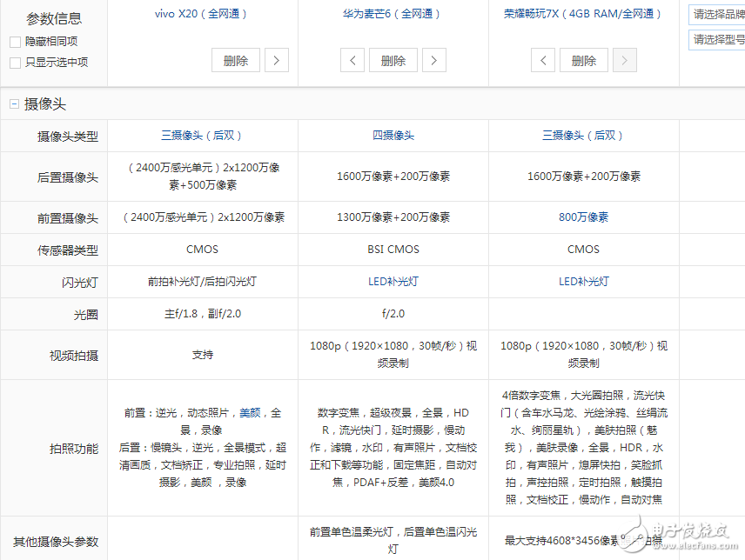Delete 华为麦芒6 from comparison
Screen dimensions: 745x560
pos(393,60)
